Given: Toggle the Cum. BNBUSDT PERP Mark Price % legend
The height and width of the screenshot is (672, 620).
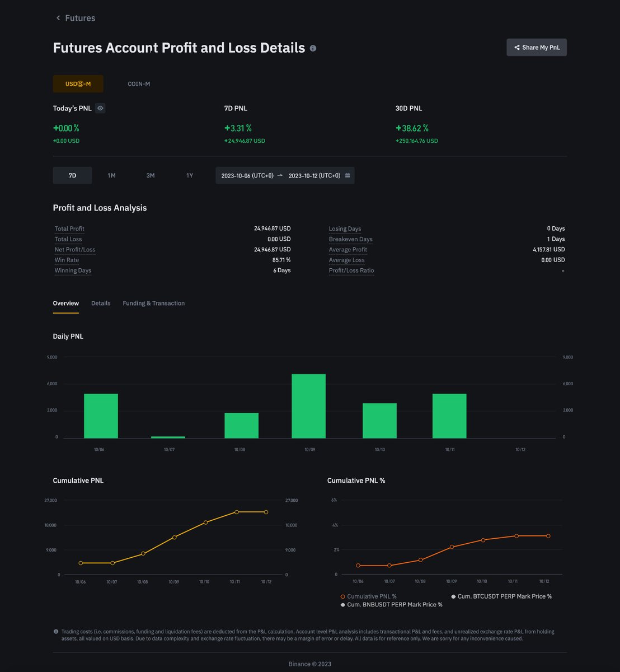Looking at the screenshot, I should pyautogui.click(x=391, y=605).
